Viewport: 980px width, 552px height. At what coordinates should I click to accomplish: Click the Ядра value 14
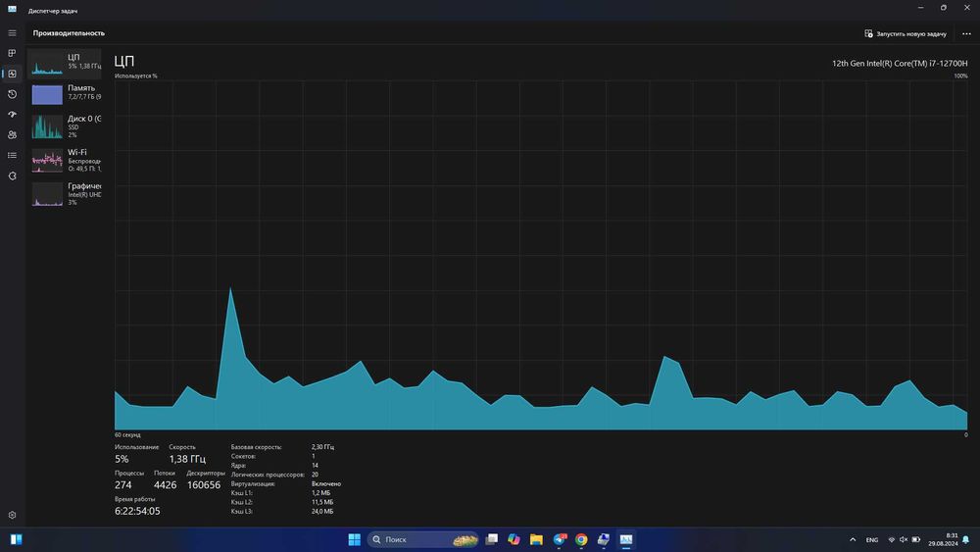point(315,465)
